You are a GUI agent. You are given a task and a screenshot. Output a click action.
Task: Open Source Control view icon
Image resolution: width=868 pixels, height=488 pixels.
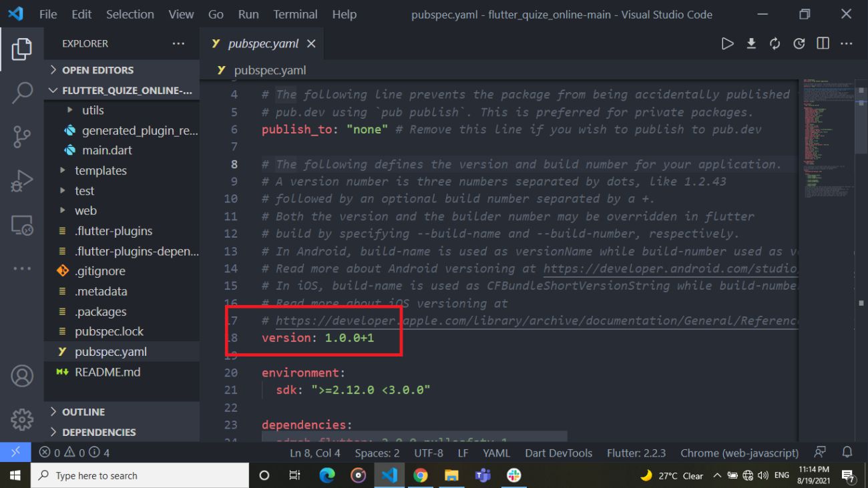(22, 137)
